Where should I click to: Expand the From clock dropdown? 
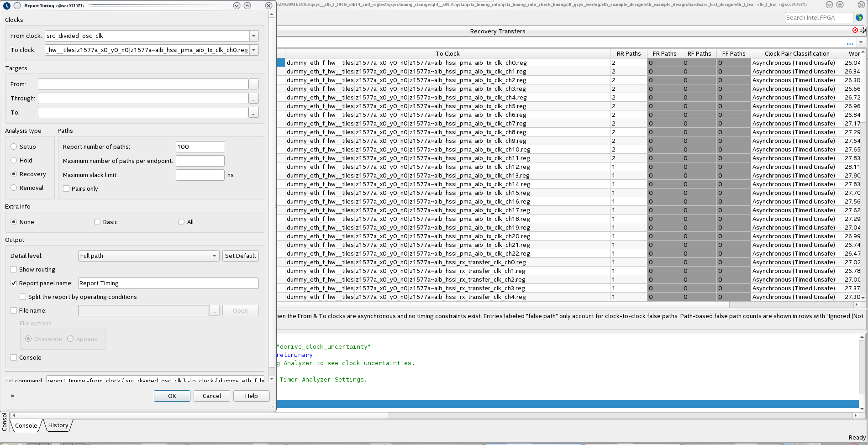point(254,36)
